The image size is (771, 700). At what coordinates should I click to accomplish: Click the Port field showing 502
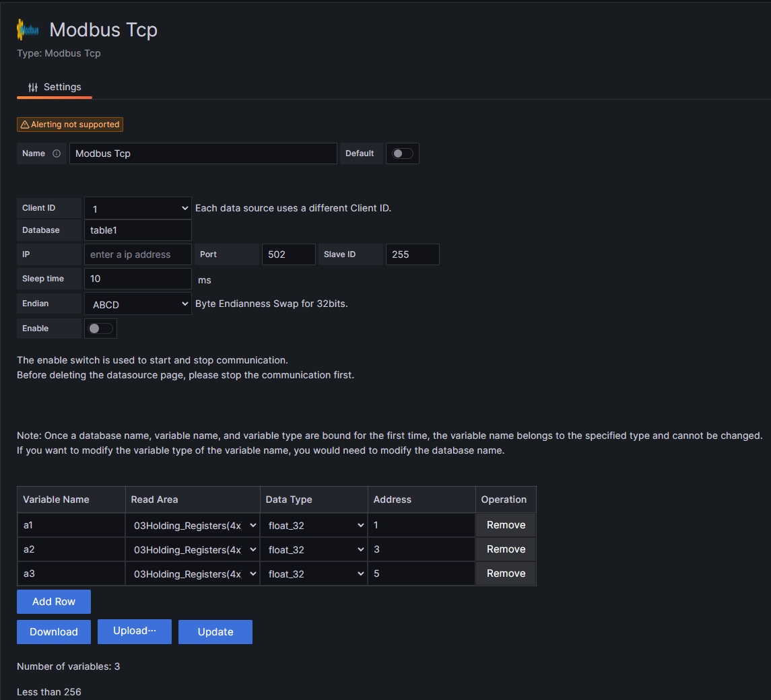pos(288,254)
